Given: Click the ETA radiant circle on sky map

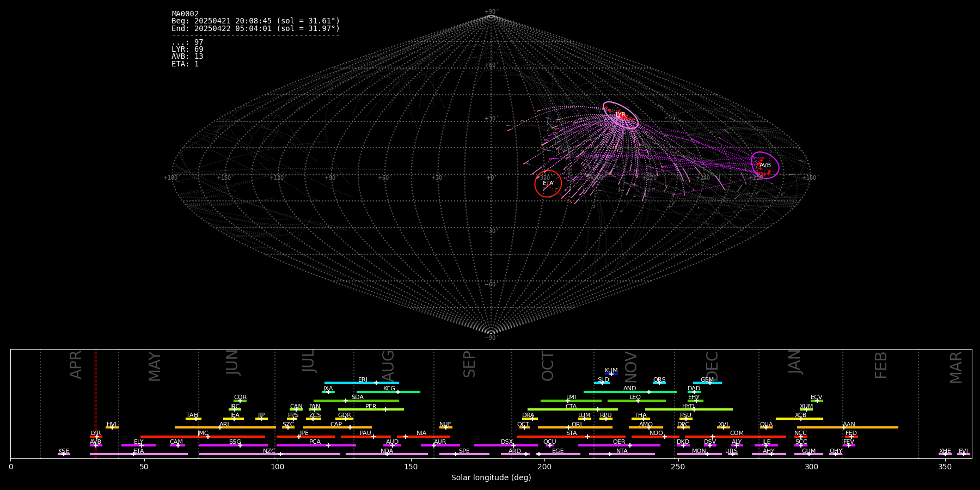Looking at the screenshot, I should click(548, 183).
